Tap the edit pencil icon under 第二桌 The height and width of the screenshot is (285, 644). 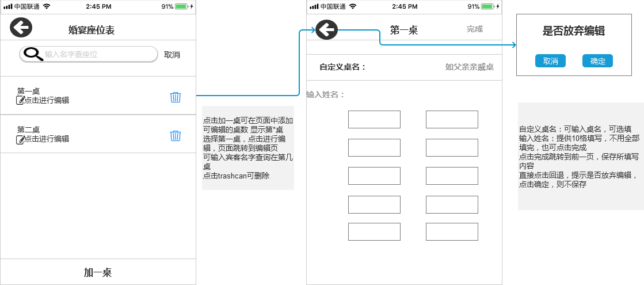coord(20,139)
